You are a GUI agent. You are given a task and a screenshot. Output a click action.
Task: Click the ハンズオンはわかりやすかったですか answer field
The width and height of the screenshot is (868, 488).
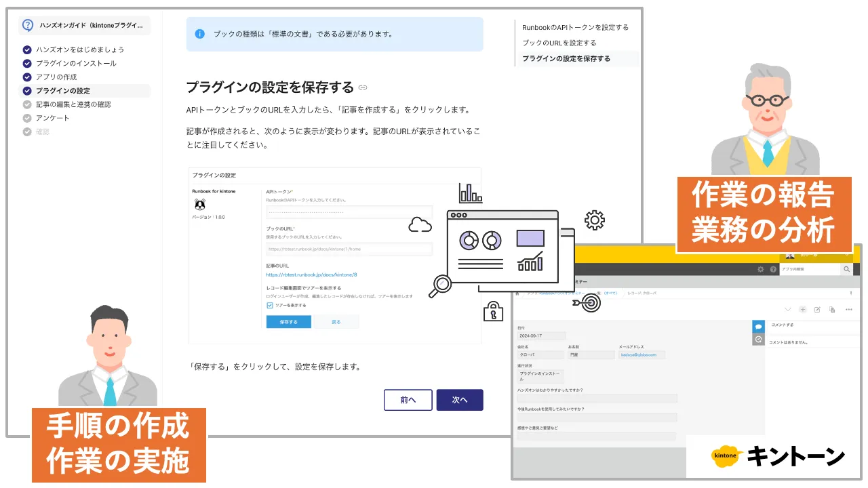(x=597, y=399)
